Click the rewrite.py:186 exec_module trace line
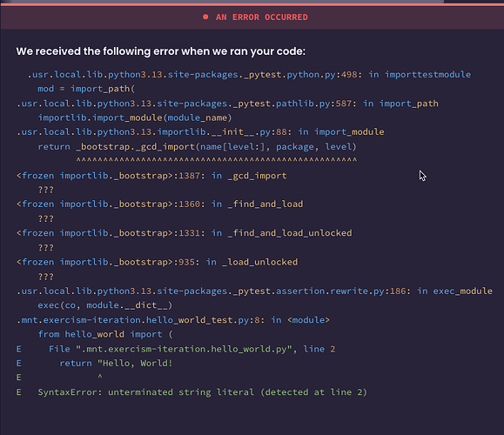Screen dimensions: 504x435 (254, 291)
